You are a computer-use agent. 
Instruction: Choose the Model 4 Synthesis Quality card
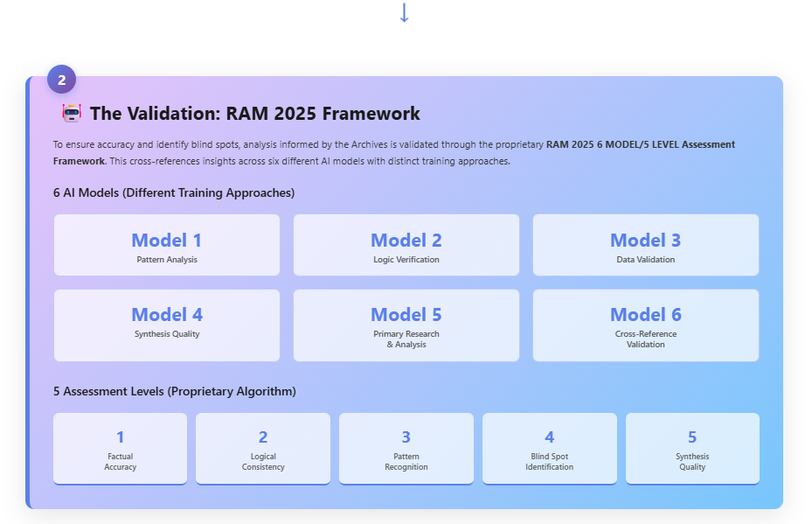167,325
